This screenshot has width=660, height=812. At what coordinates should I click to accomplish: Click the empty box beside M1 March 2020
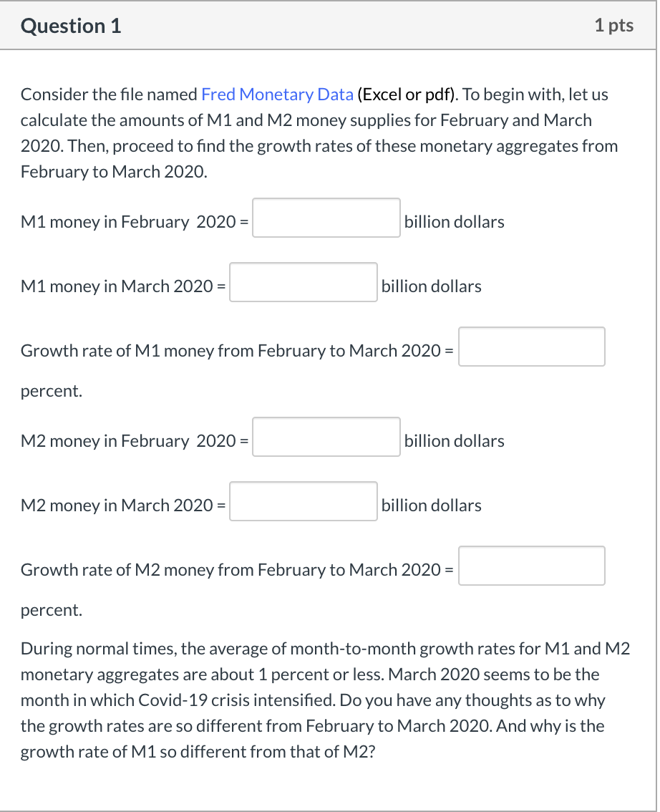point(303,281)
